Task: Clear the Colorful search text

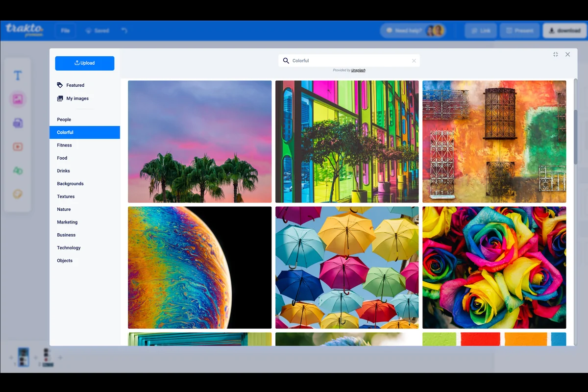Action: coord(414,61)
